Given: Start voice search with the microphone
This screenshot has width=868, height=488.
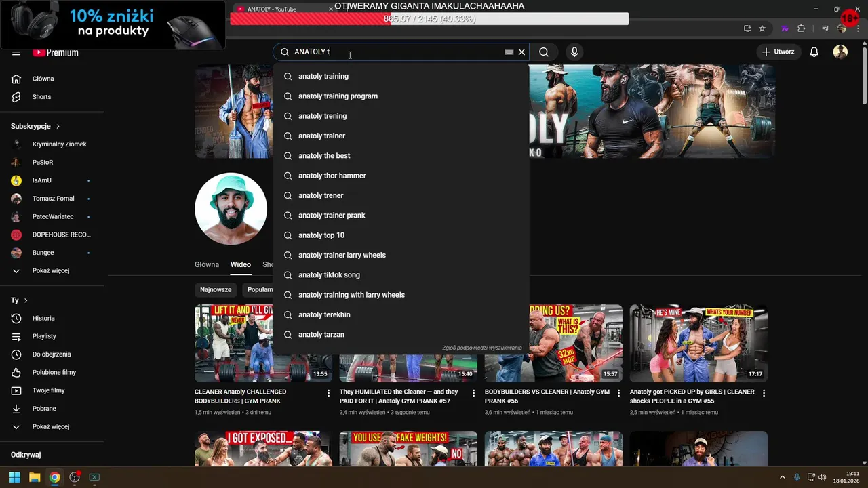Looking at the screenshot, I should pyautogui.click(x=574, y=52).
